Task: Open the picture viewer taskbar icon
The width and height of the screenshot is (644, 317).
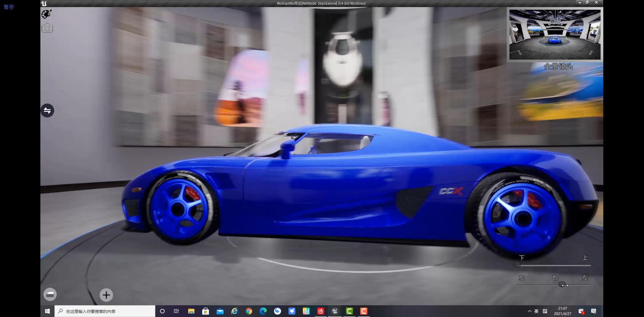Action: 306,311
